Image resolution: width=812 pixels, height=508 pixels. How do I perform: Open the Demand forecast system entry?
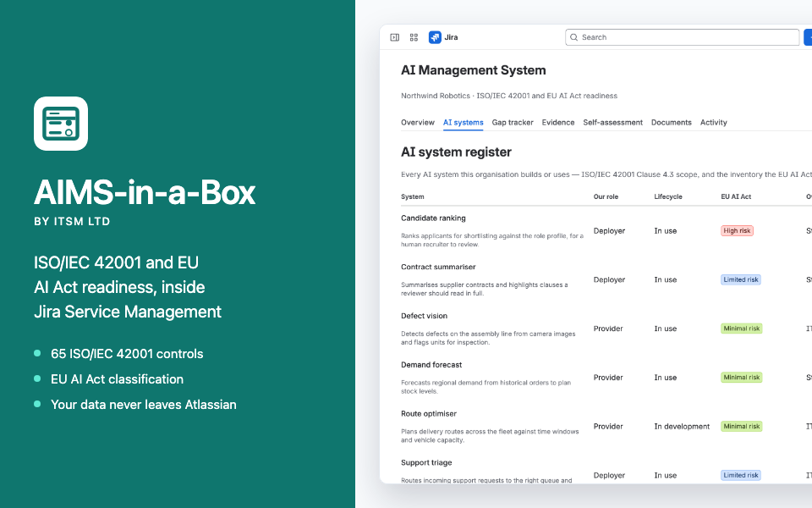[x=431, y=365]
